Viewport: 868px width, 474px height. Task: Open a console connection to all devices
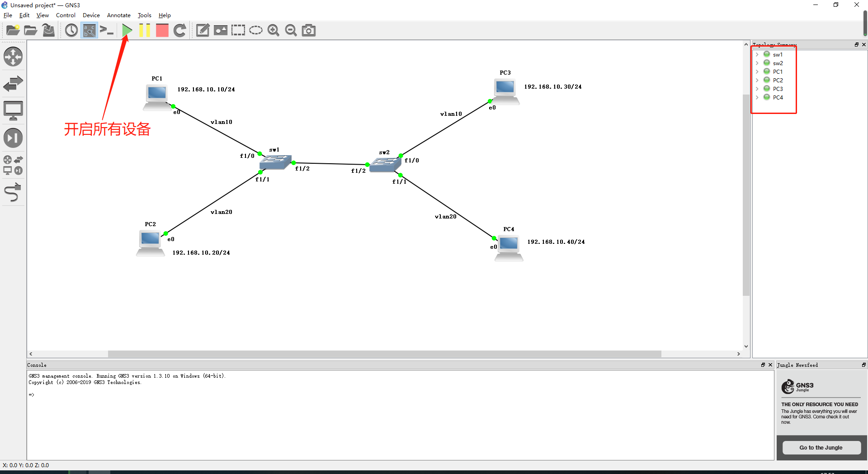click(x=107, y=30)
